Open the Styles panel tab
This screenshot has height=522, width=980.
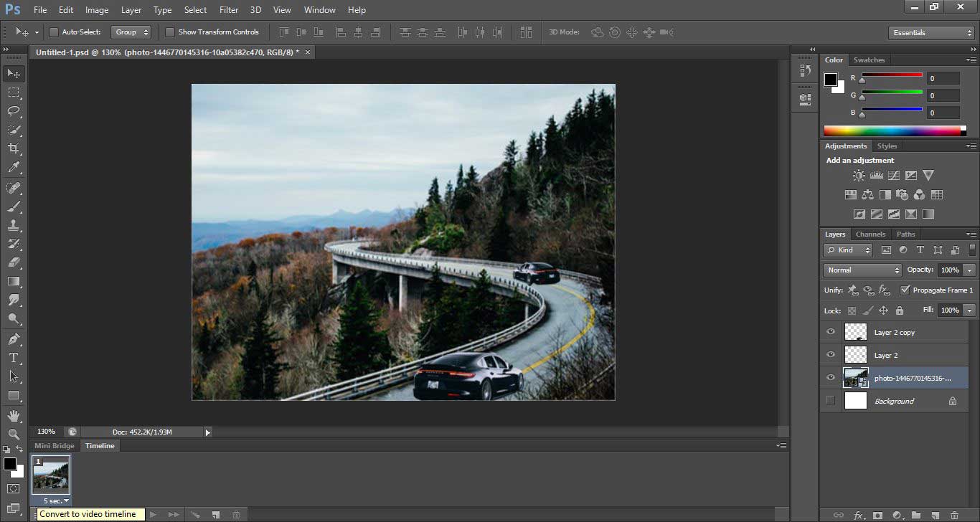click(887, 146)
